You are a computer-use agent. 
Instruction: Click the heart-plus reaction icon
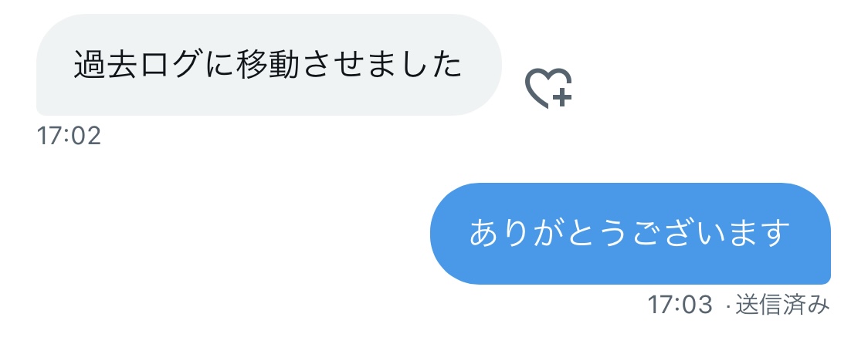tap(548, 88)
